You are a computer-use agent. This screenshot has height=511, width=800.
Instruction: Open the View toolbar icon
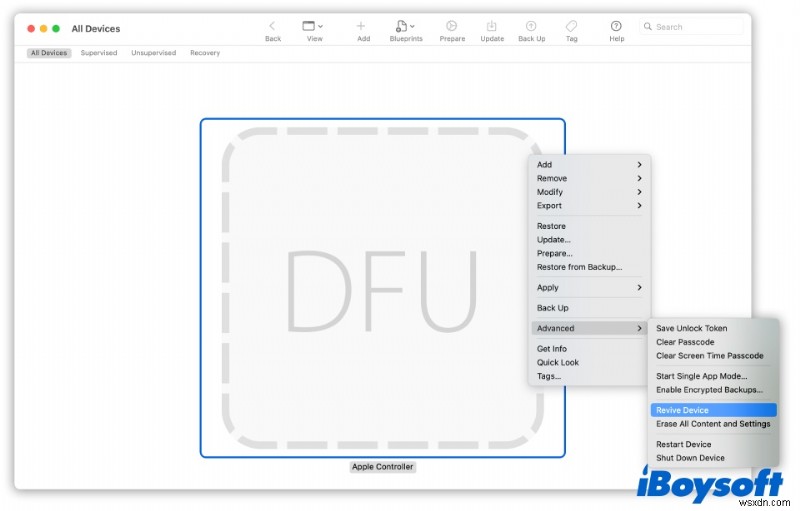(309, 26)
